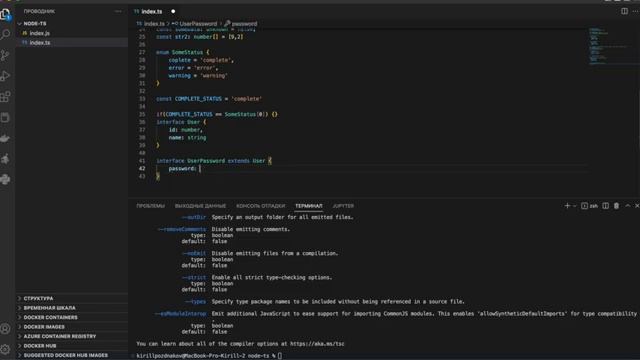Open the Manage gear icon
This screenshot has width=640, height=360.
point(5,349)
